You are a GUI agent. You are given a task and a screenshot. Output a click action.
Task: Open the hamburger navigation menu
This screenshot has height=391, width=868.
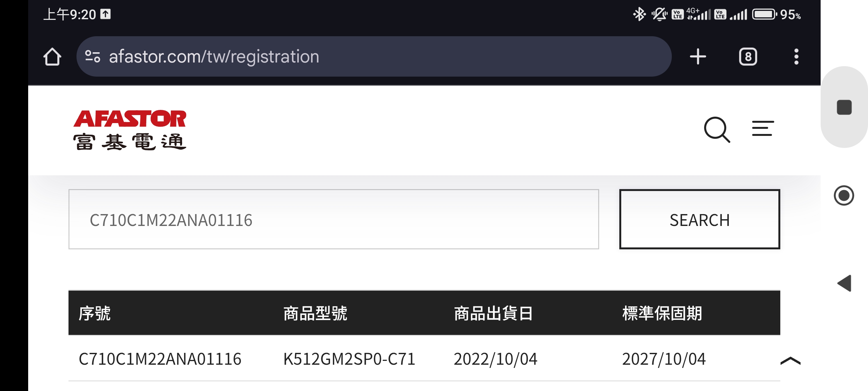point(763,129)
